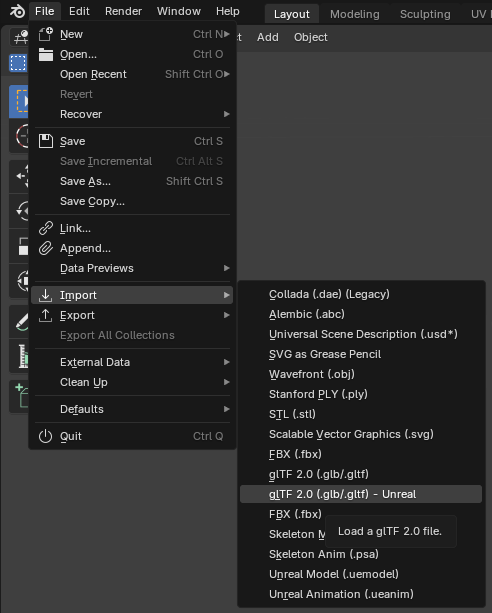Choose Quit from the File menu
The height and width of the screenshot is (613, 492).
(x=132, y=436)
